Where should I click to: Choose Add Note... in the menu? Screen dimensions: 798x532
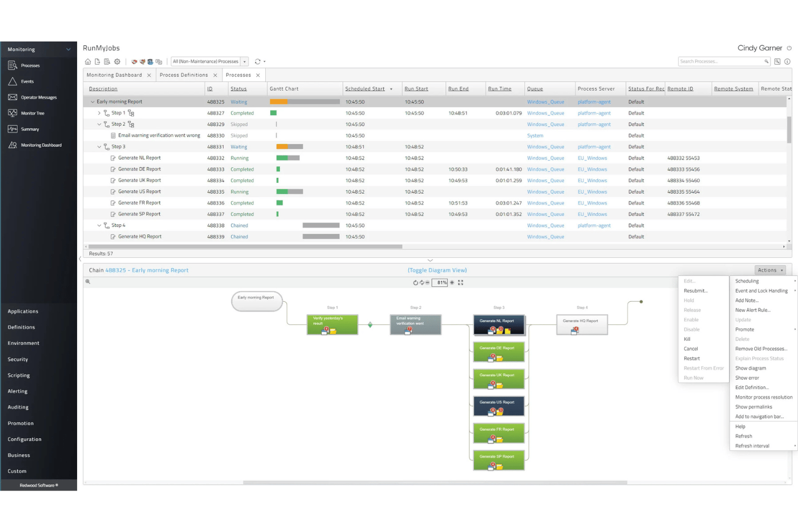(x=747, y=300)
